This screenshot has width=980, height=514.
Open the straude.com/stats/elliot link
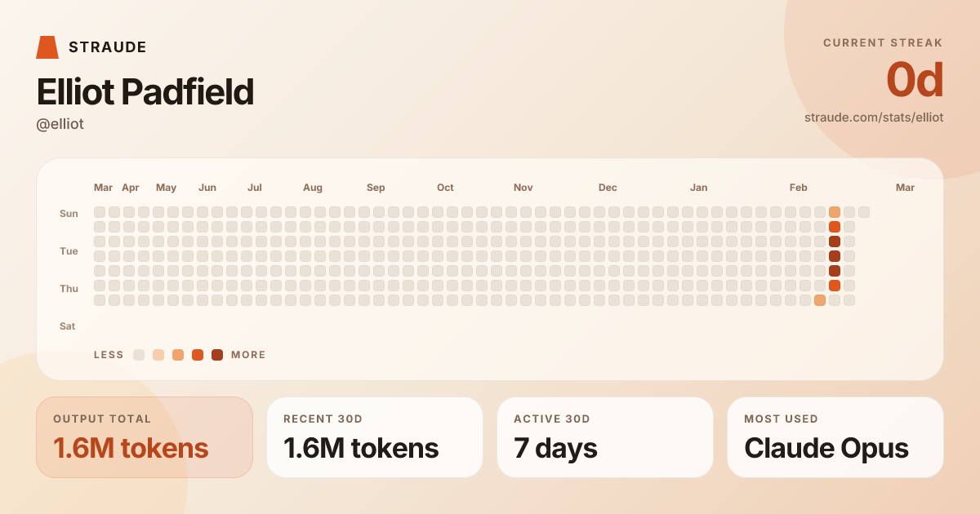point(874,117)
